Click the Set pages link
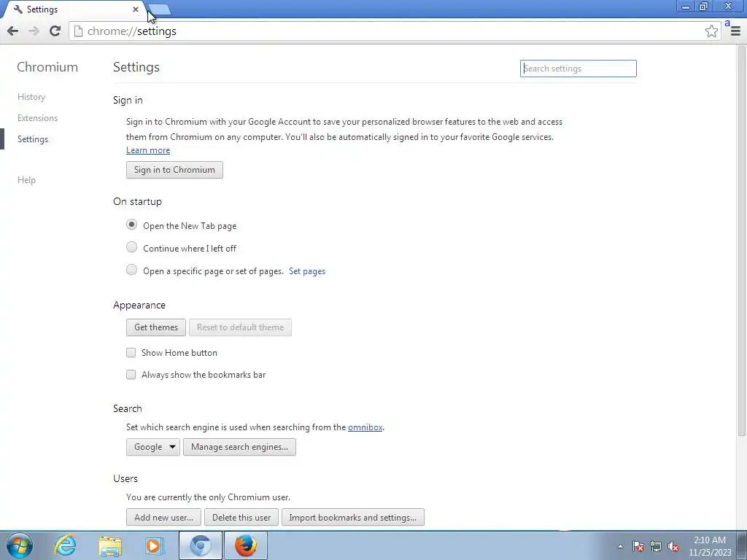Screen dimensions: 747x560 pos(307,271)
